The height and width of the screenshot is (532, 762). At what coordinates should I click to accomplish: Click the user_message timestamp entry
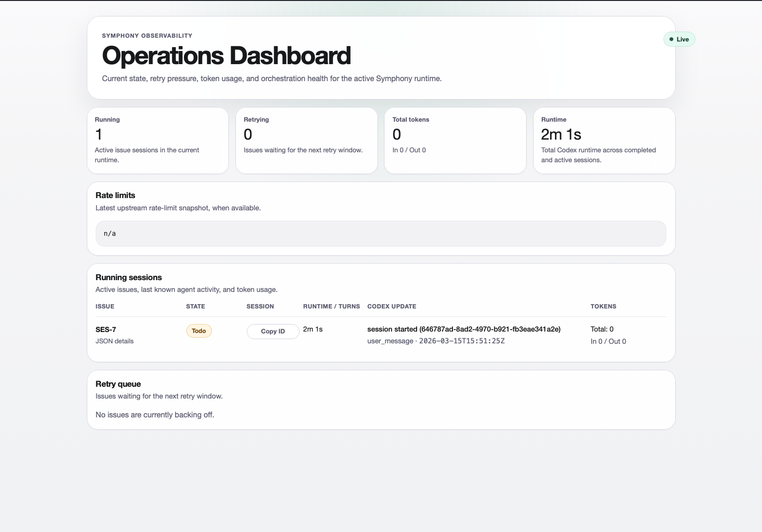tap(435, 341)
